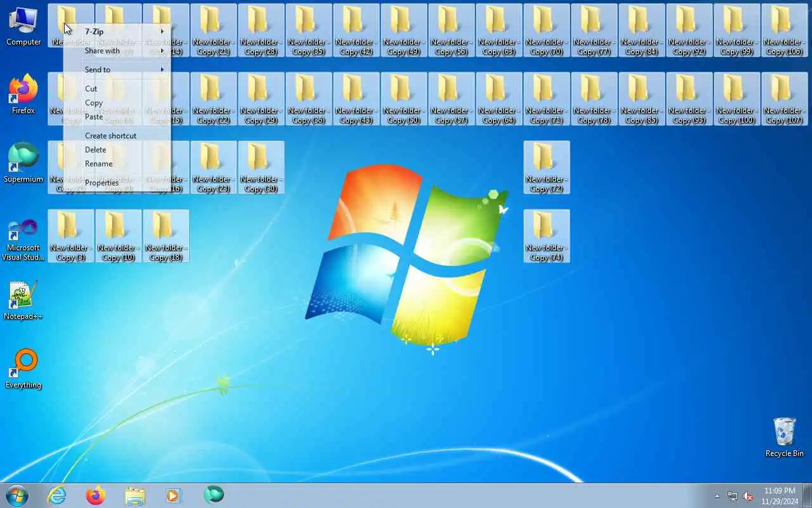This screenshot has width=812, height=508.
Task: Select folder New folder - Copy (93)
Action: pyautogui.click(x=690, y=99)
